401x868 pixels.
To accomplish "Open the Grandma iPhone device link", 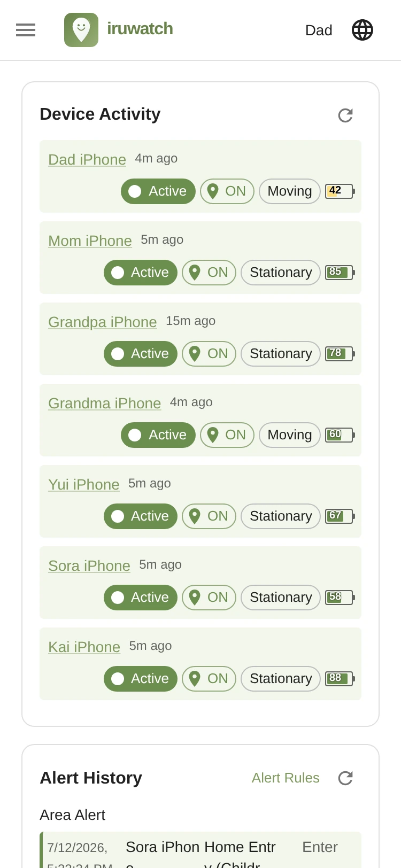I will point(104,403).
